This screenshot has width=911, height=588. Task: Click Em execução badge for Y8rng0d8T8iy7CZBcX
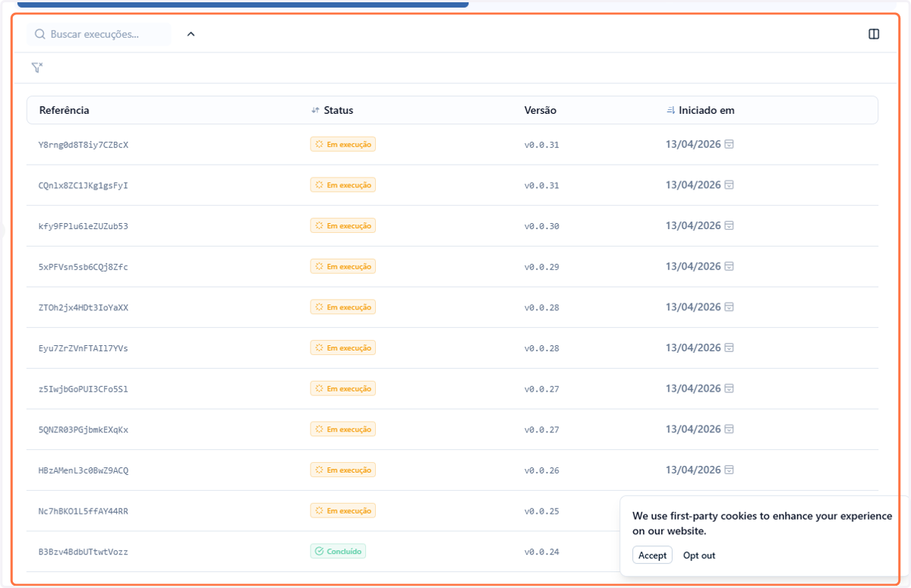point(343,144)
